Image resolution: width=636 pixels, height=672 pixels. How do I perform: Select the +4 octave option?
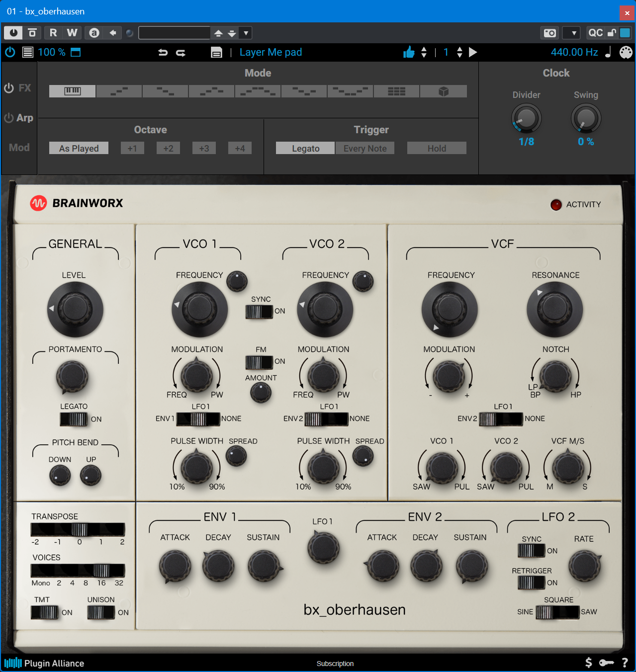pyautogui.click(x=240, y=148)
